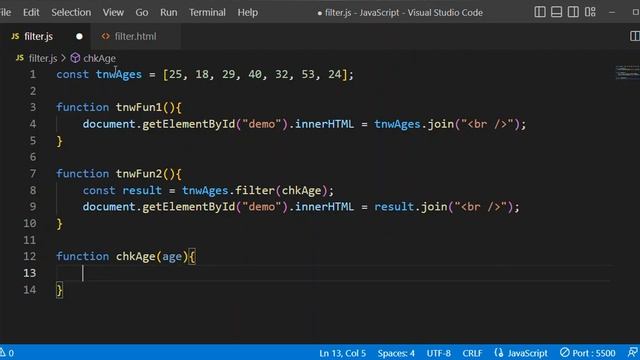This screenshot has height=360, width=640.
Task: Click split editor icon at right
Action: coord(635,36)
